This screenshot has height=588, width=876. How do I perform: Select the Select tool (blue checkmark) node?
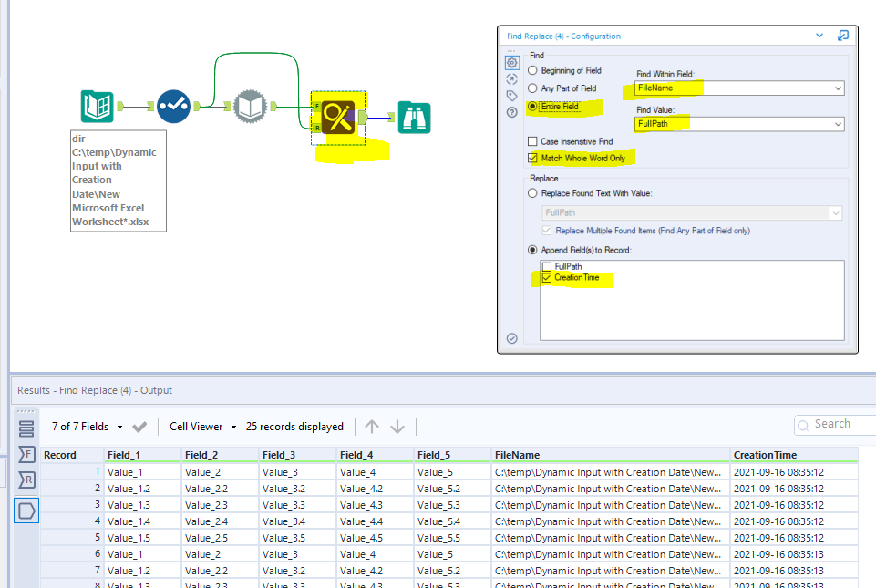(173, 106)
